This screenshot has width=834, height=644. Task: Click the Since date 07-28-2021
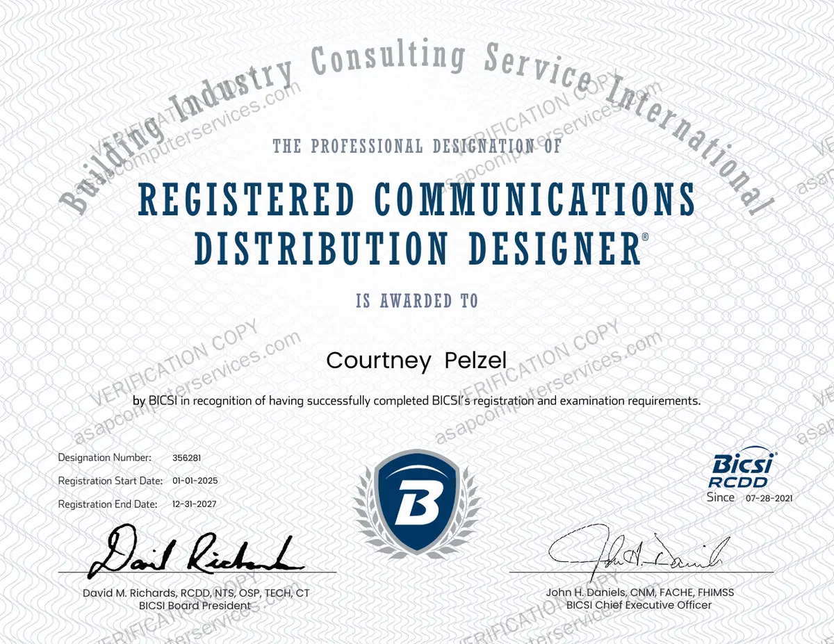(x=769, y=499)
